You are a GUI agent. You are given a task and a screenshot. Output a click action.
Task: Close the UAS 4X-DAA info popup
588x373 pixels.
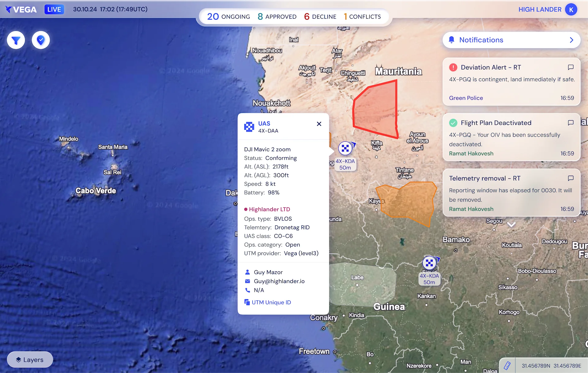[319, 124]
